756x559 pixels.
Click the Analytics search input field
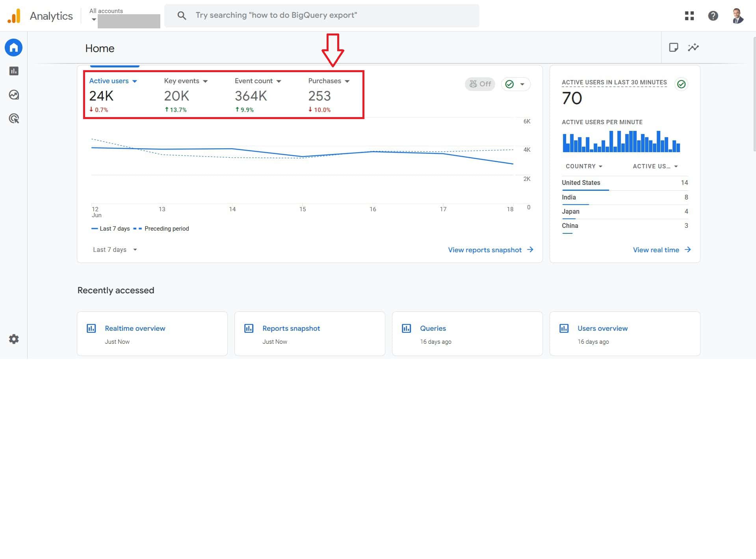[321, 15]
